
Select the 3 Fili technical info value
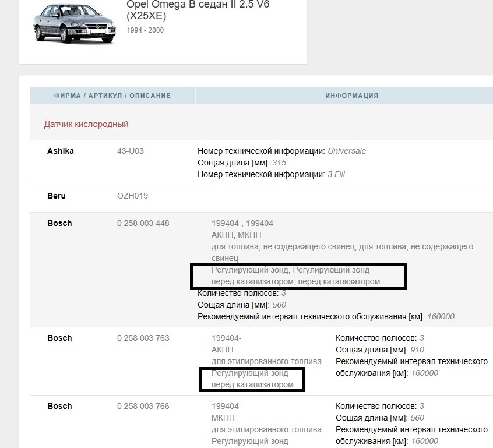point(336,174)
